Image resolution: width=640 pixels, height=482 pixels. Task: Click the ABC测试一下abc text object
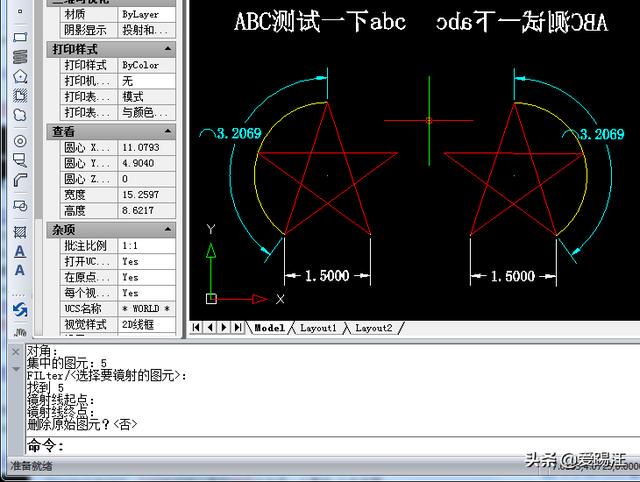[x=320, y=22]
